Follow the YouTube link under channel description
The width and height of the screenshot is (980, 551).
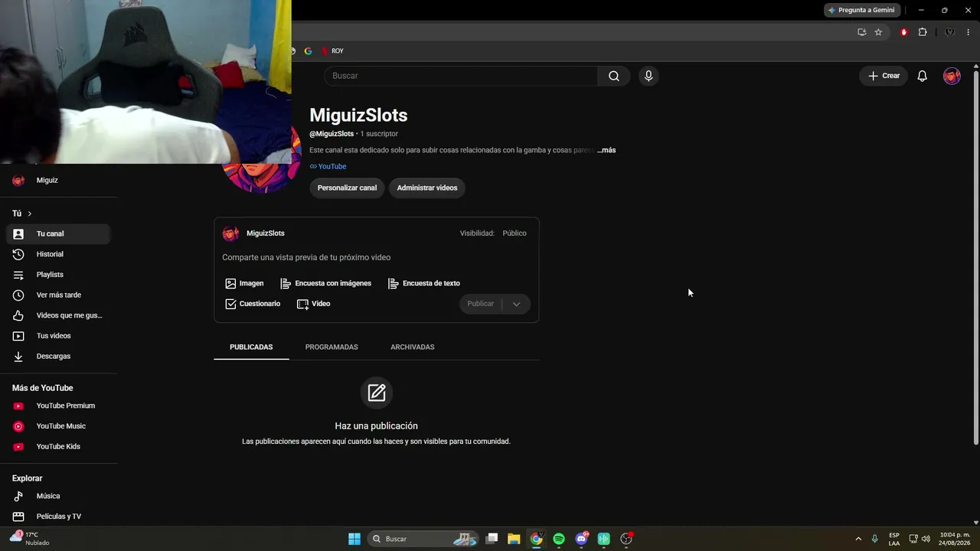(328, 166)
